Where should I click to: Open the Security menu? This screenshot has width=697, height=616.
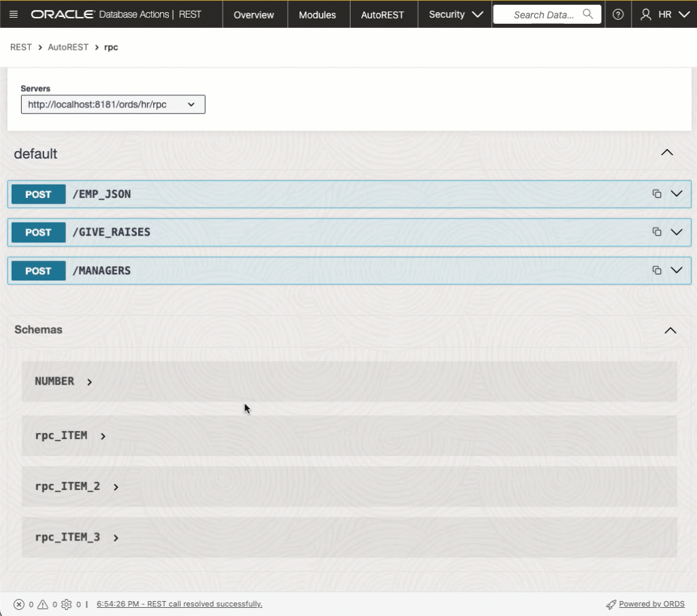click(454, 14)
